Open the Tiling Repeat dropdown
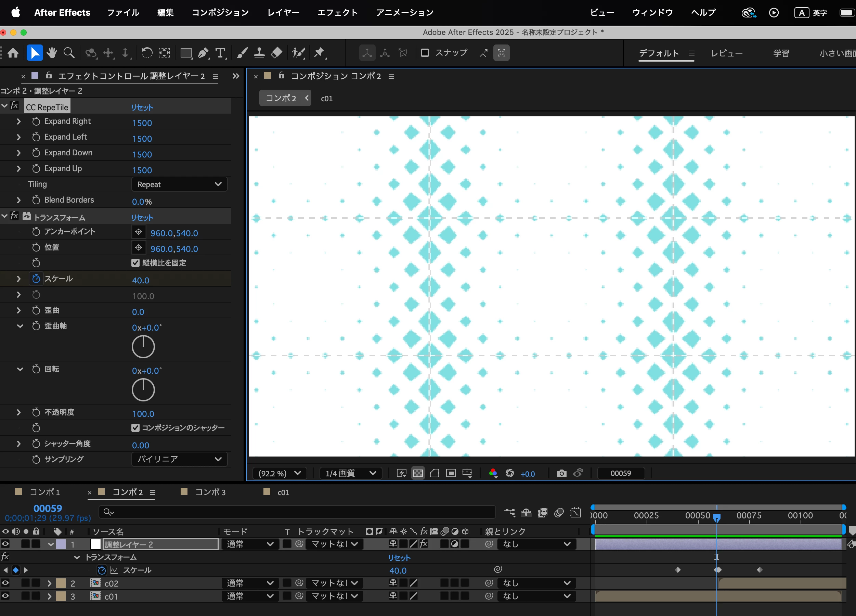 point(179,184)
